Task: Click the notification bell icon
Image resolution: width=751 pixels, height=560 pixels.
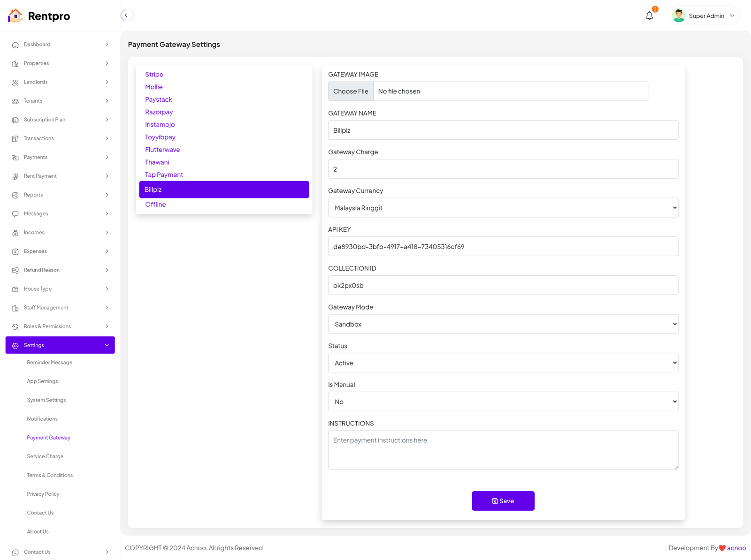Action: 649,16
